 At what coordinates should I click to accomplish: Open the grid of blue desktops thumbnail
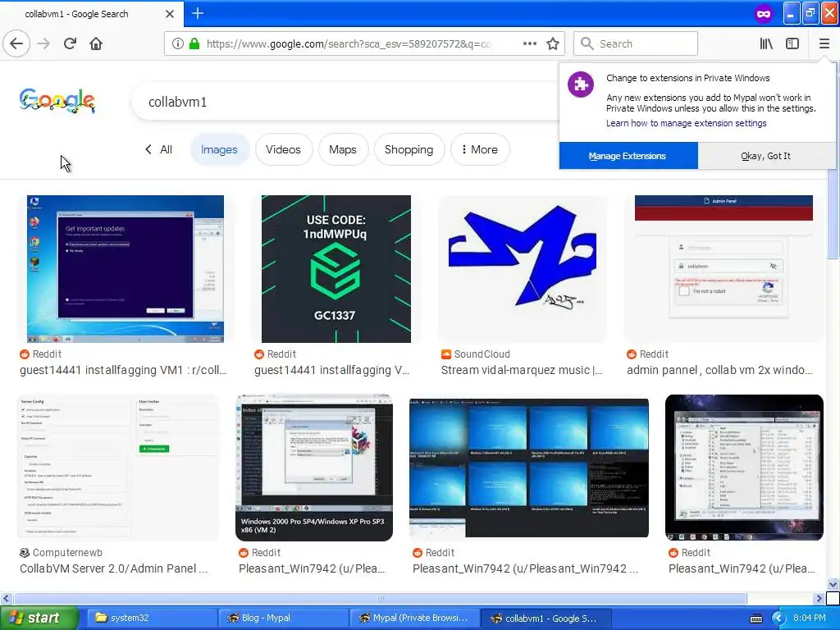point(529,468)
